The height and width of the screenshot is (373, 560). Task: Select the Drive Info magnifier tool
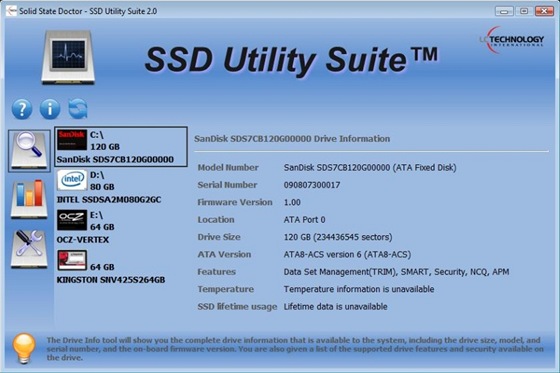(x=29, y=151)
